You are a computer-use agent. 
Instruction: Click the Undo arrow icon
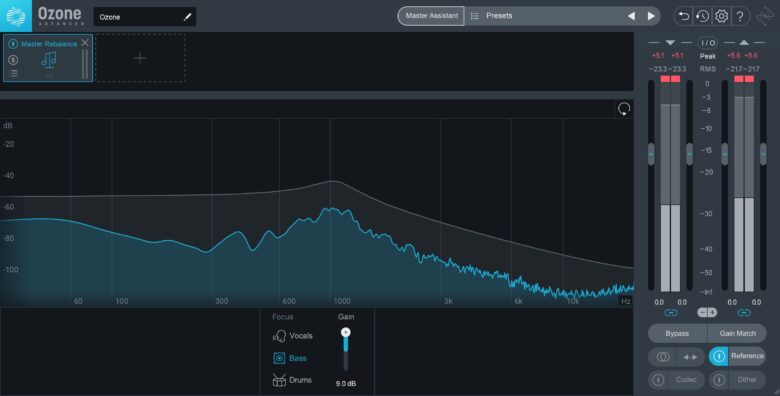tap(684, 16)
